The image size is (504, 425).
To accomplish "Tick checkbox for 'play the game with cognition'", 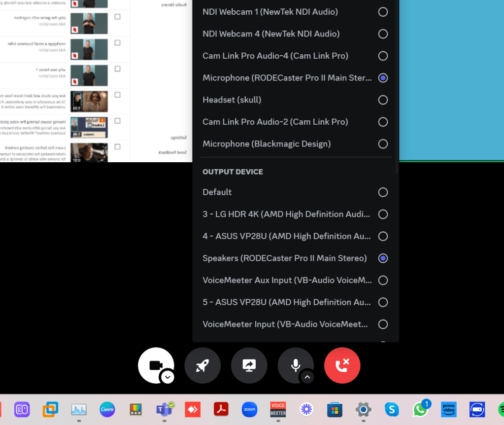I will pos(118,17).
